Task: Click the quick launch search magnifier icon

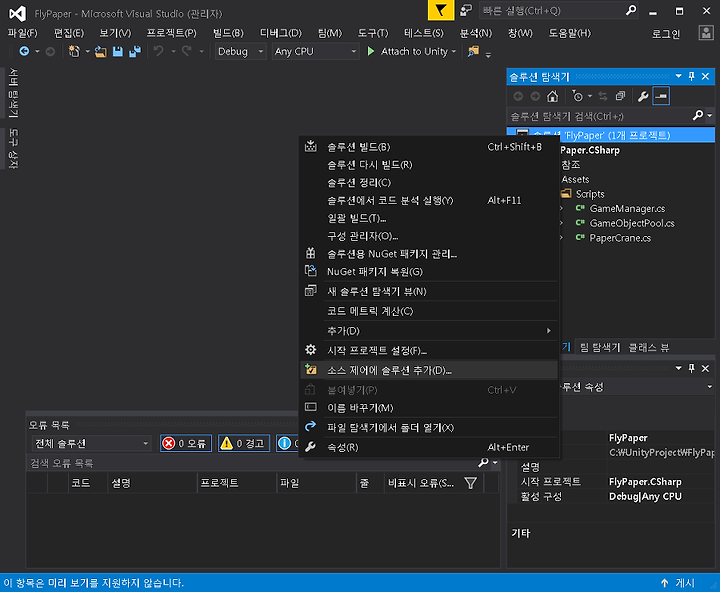Action: tap(631, 10)
